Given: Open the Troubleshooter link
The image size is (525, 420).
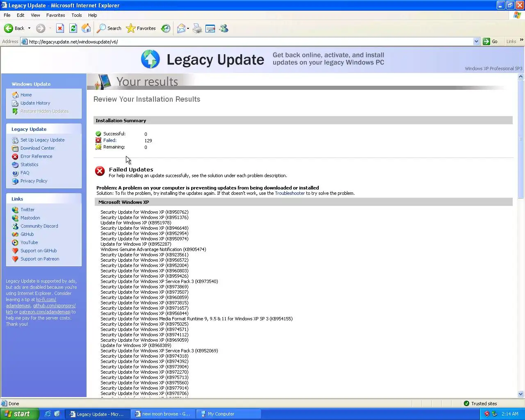Looking at the screenshot, I should click(290, 193).
